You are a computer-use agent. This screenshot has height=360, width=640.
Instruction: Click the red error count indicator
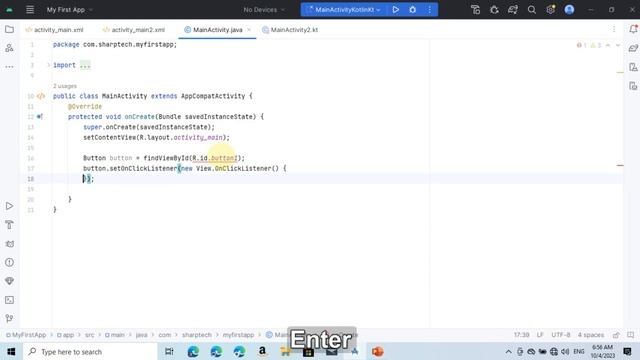click(x=581, y=45)
